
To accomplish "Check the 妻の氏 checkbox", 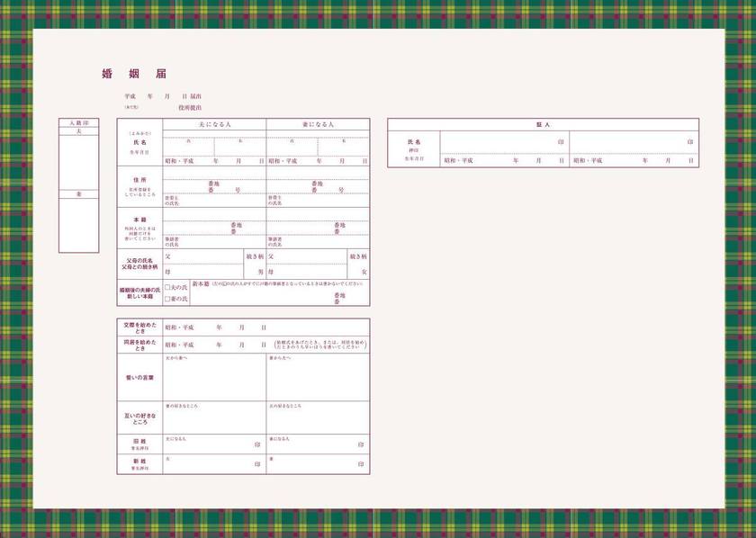I will pos(168,297).
